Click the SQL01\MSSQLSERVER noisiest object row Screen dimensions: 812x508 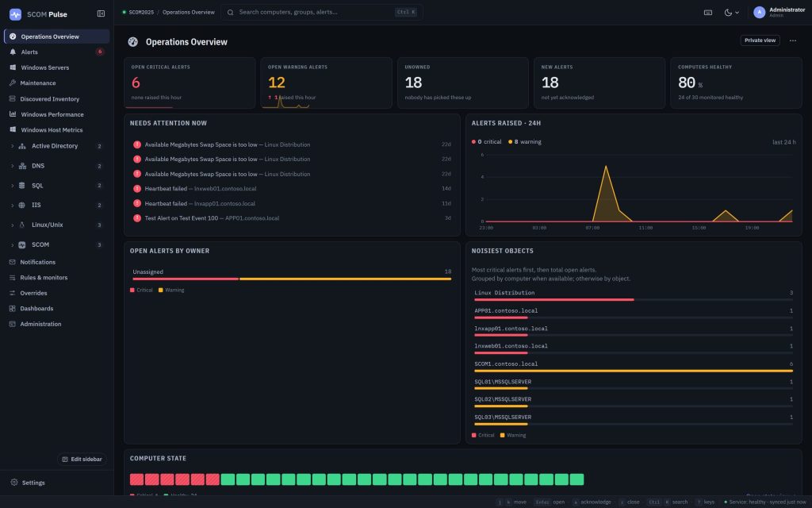click(x=634, y=384)
